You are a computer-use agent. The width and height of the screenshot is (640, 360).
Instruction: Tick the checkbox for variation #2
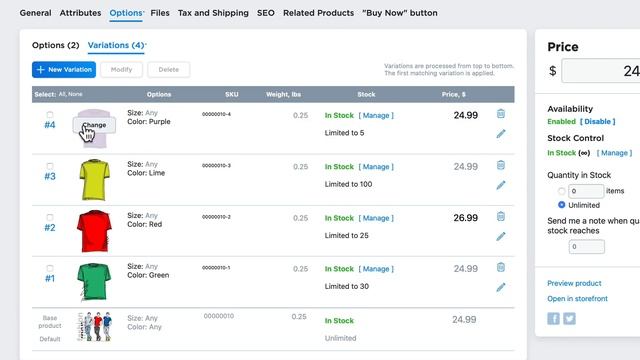tap(50, 217)
